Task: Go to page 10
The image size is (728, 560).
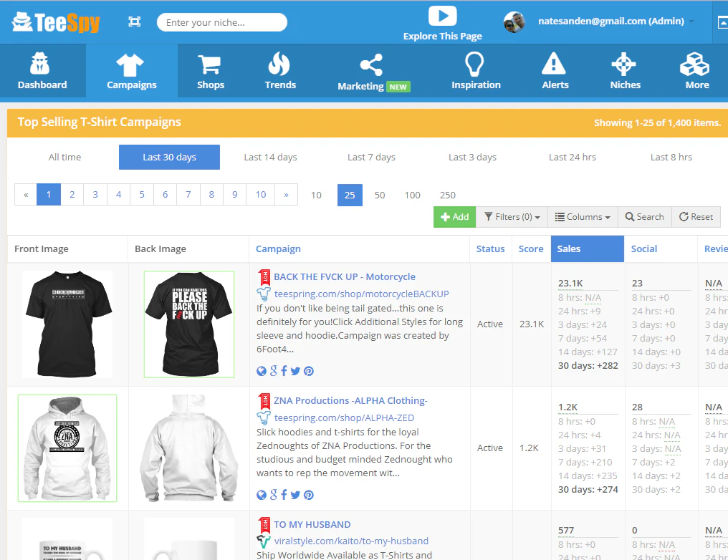Action: click(x=261, y=194)
